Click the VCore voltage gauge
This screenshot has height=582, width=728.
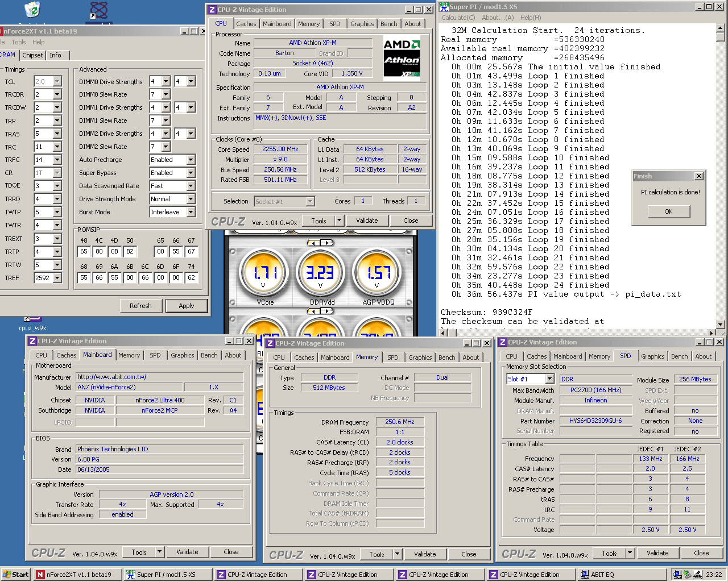(264, 273)
